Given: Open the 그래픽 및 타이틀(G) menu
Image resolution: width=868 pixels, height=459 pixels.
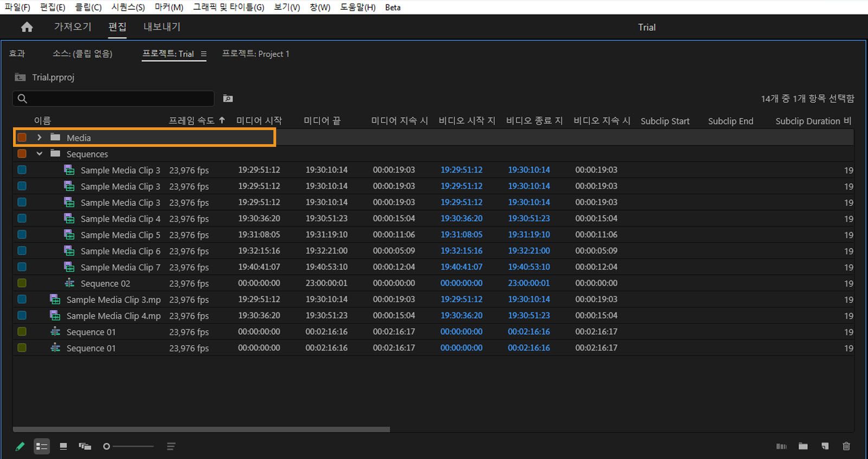Looking at the screenshot, I should coord(228,7).
